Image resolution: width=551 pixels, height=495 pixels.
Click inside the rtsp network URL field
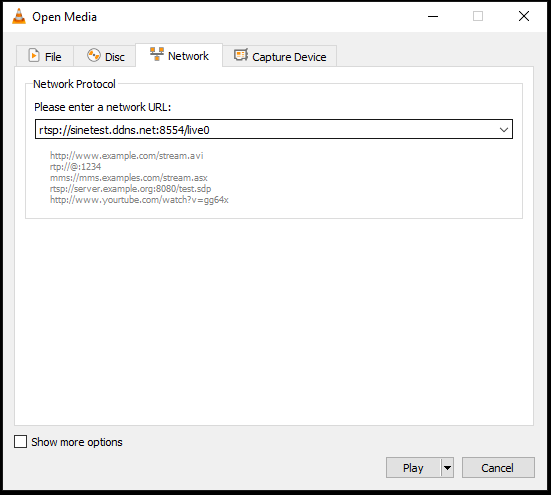coord(266,130)
